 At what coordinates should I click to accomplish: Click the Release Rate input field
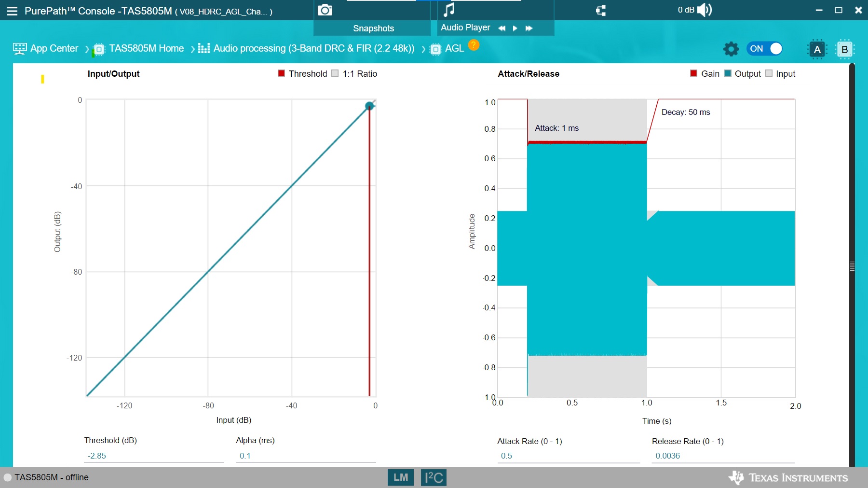tap(723, 456)
